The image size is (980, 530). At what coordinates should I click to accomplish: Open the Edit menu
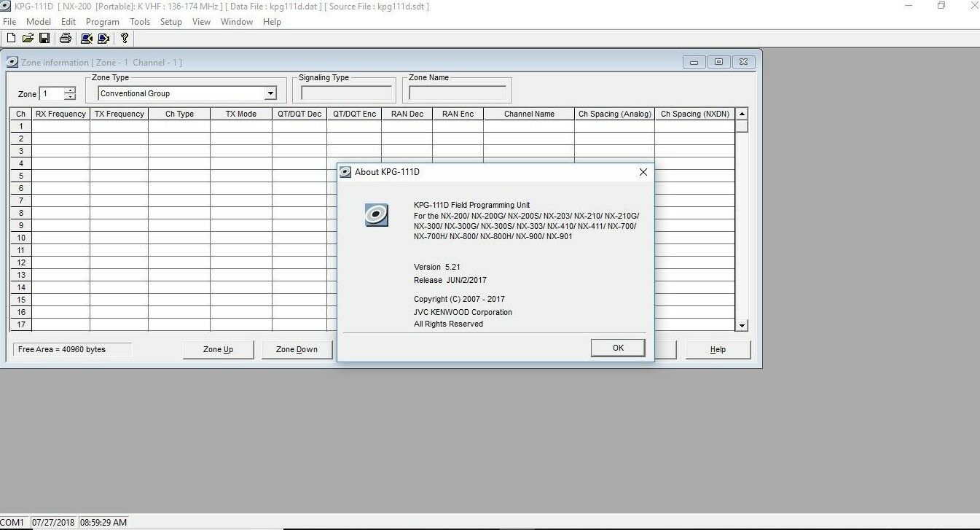tap(68, 22)
